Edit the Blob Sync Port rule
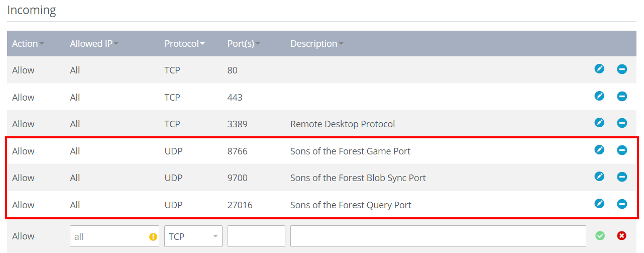 pyautogui.click(x=599, y=177)
